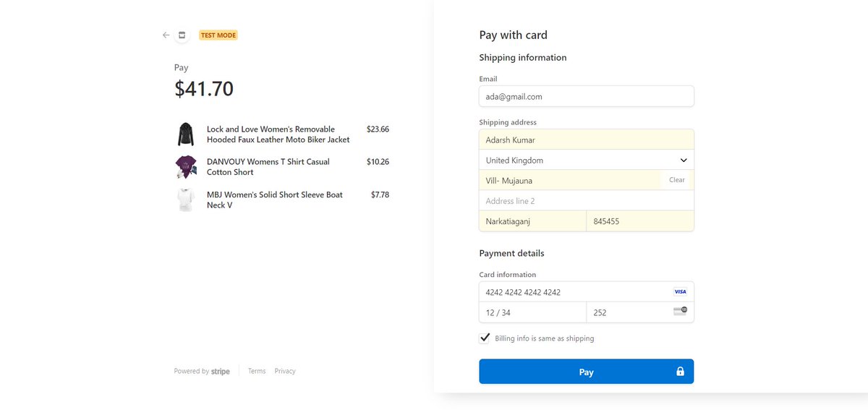This screenshot has width=868, height=410.
Task: Click the Powered by Stripe link
Action: click(x=202, y=371)
